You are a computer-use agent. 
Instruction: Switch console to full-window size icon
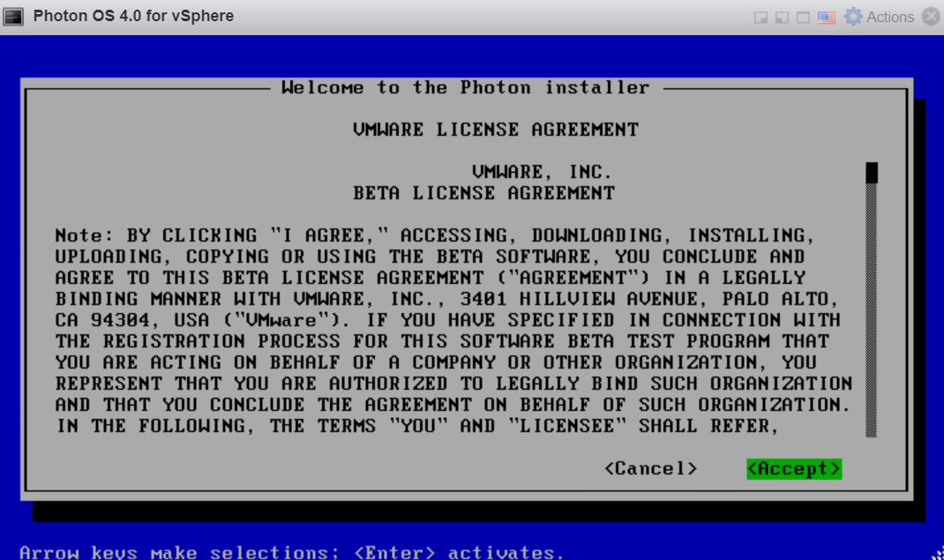click(x=802, y=18)
